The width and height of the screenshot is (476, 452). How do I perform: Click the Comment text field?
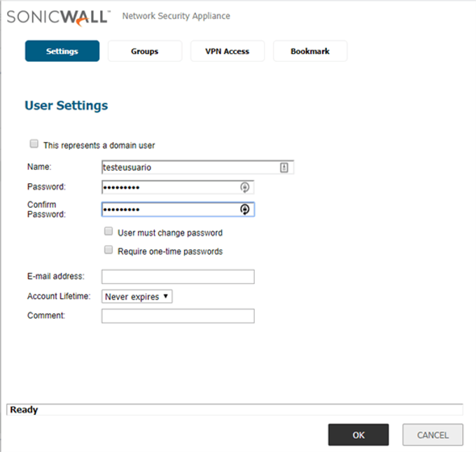point(178,316)
